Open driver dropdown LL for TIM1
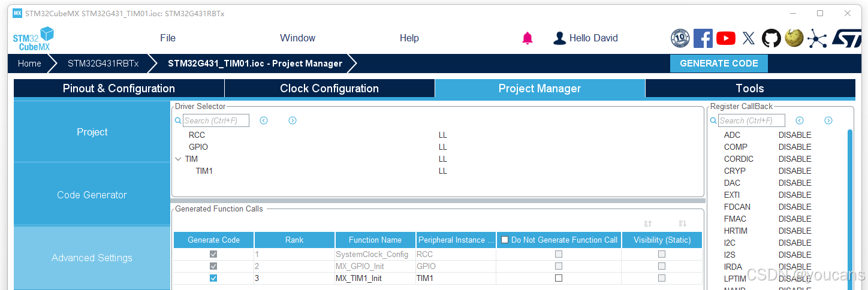Screen dimensions: 868x290 (x=443, y=171)
